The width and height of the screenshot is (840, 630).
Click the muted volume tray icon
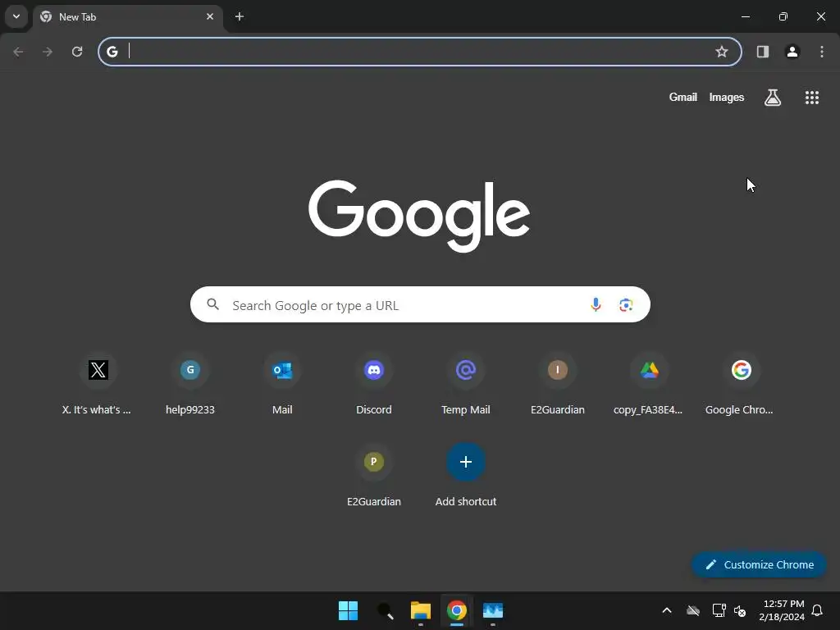pyautogui.click(x=740, y=610)
